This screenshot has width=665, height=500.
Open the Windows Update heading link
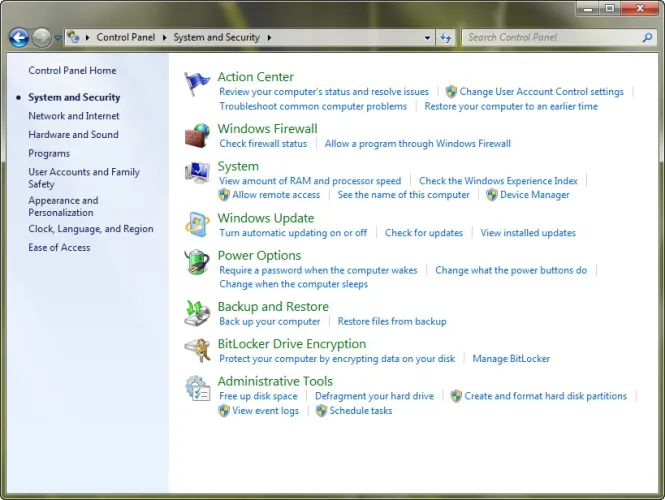click(x=266, y=218)
